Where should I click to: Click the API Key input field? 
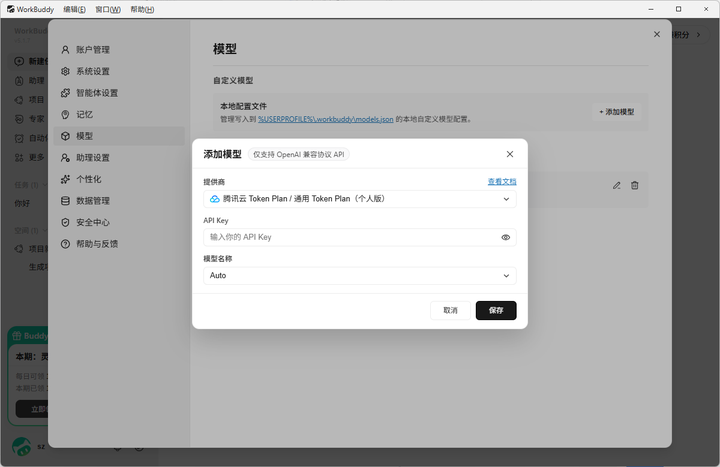point(360,237)
